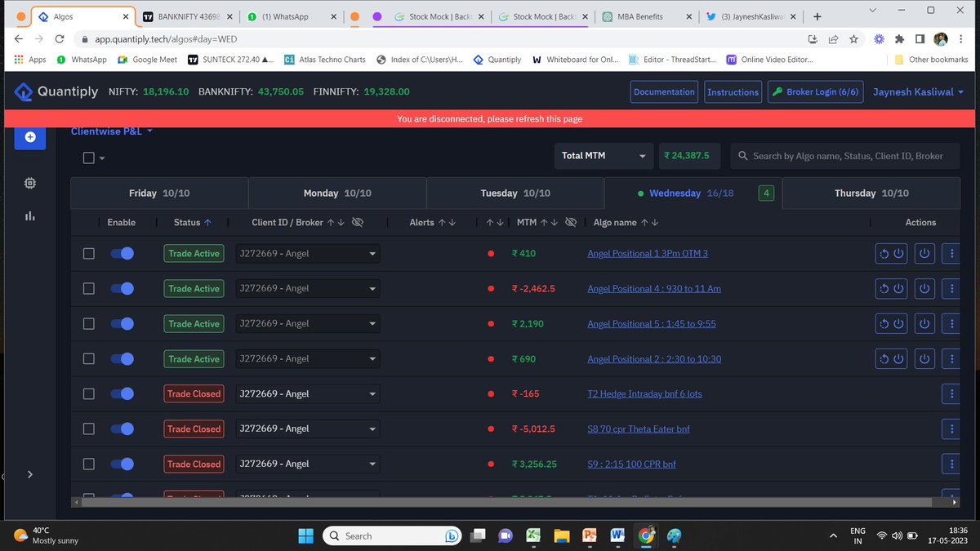
Task: Disable the enable toggle for Angel Positional 5 row
Action: [x=122, y=324]
